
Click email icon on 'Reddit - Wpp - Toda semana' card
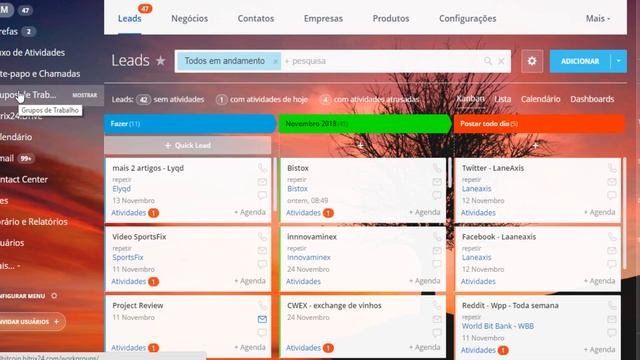[x=611, y=319]
